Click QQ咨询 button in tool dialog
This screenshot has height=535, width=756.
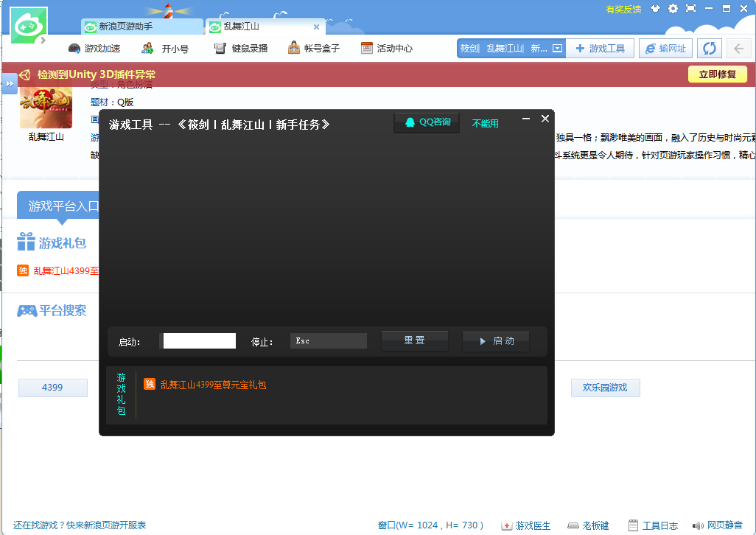(x=427, y=122)
